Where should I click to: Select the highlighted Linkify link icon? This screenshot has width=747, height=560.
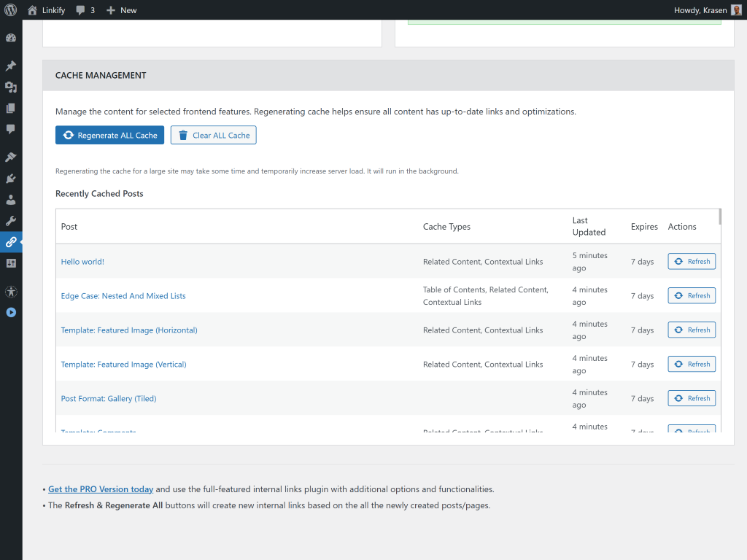(x=11, y=242)
